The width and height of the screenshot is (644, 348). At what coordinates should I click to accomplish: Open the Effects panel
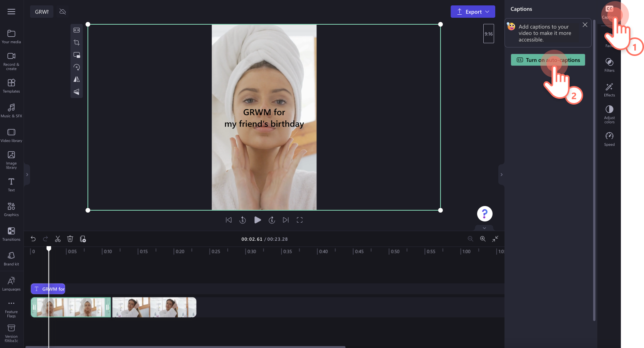pyautogui.click(x=609, y=90)
